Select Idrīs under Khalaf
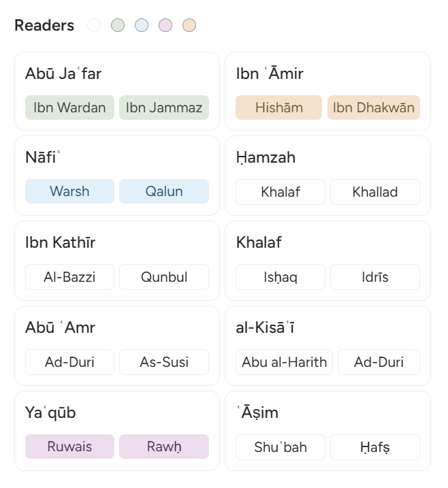448x488 pixels. (x=375, y=277)
